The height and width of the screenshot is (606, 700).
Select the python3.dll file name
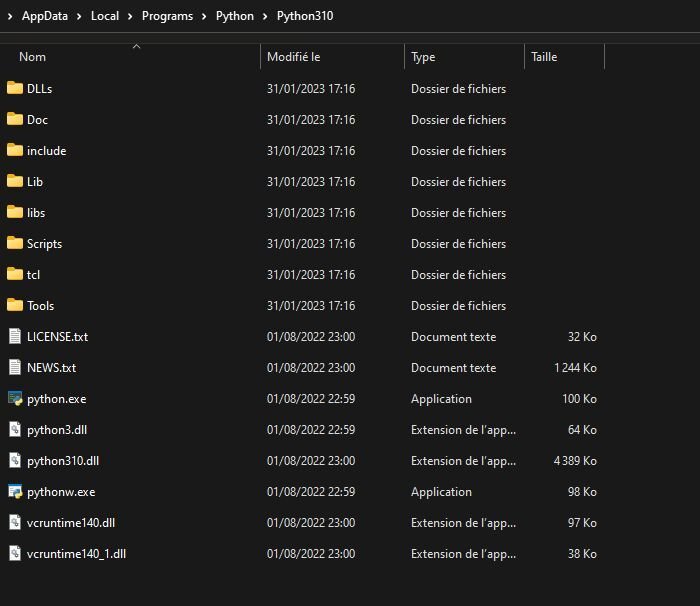(57, 430)
